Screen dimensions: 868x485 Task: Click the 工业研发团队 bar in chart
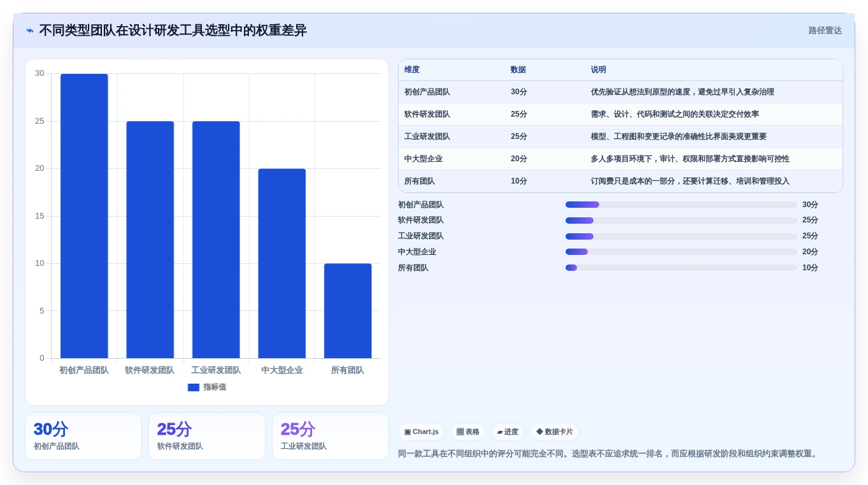[216, 240]
